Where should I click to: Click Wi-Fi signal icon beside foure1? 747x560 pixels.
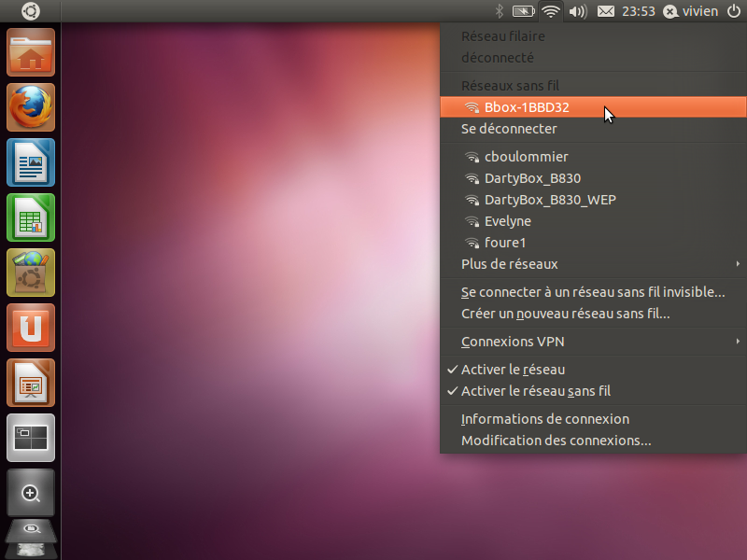(472, 243)
